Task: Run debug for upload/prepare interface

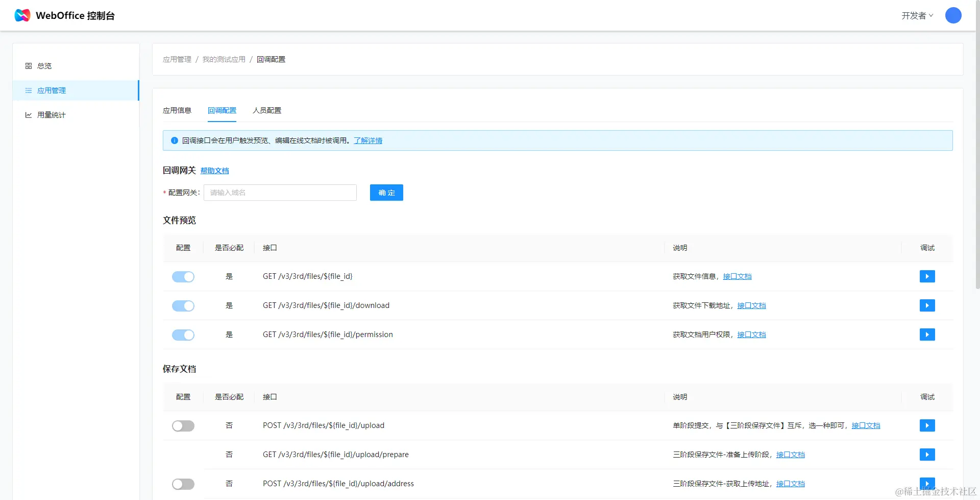Action: point(927,455)
